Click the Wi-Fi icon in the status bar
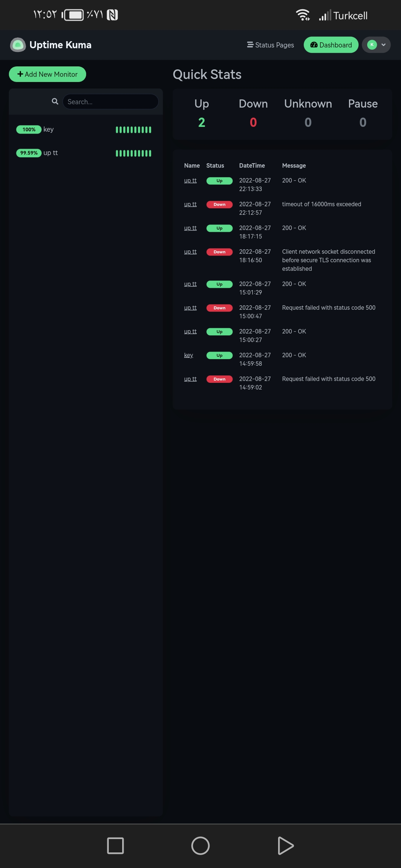The width and height of the screenshot is (401, 868). pos(302,15)
